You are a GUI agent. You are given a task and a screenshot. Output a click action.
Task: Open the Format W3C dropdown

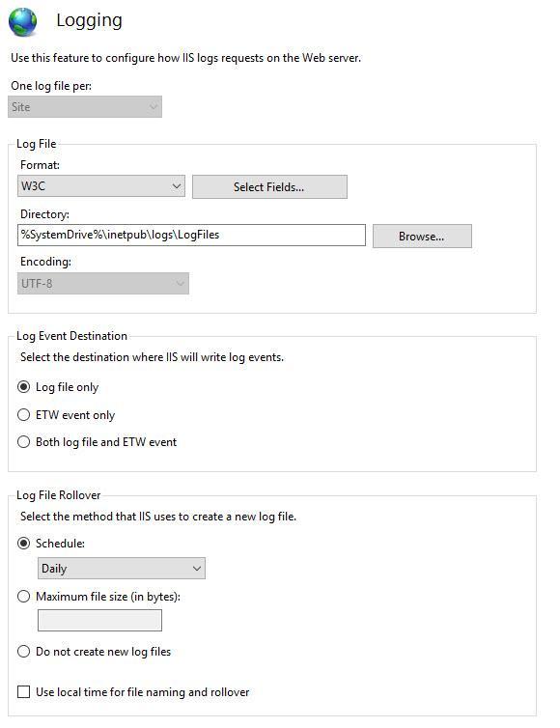point(100,186)
